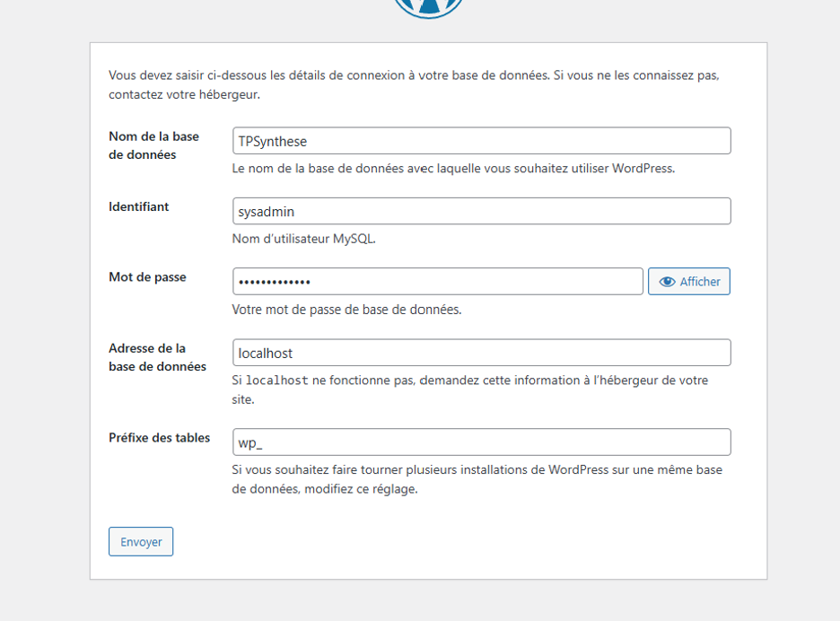Select the masked Mot de passe field

(437, 282)
